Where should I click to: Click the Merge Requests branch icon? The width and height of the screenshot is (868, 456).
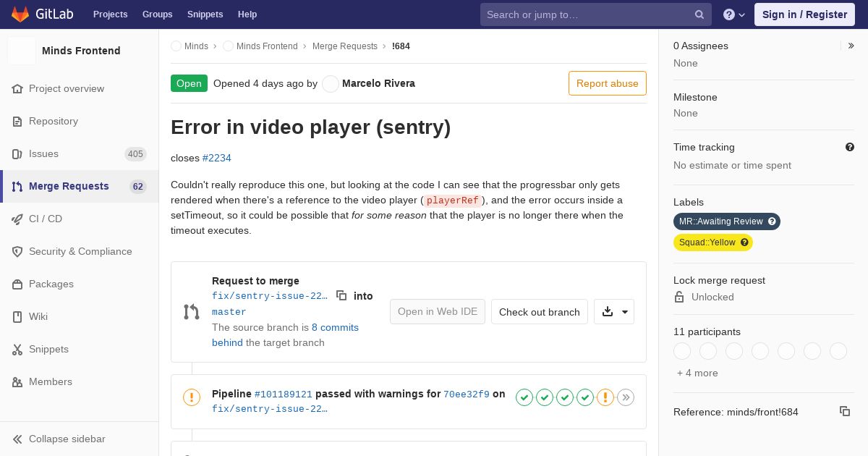[x=17, y=186]
